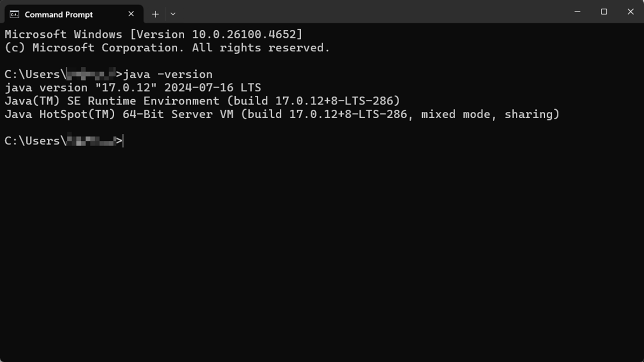Click the Java HotSpot 64-Bit Server VM text
The image size is (644, 362).
[x=119, y=114]
